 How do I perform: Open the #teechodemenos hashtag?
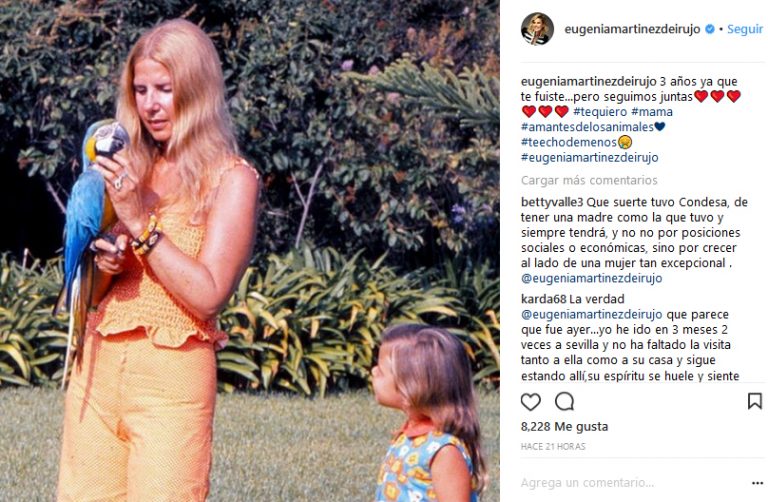(569, 142)
